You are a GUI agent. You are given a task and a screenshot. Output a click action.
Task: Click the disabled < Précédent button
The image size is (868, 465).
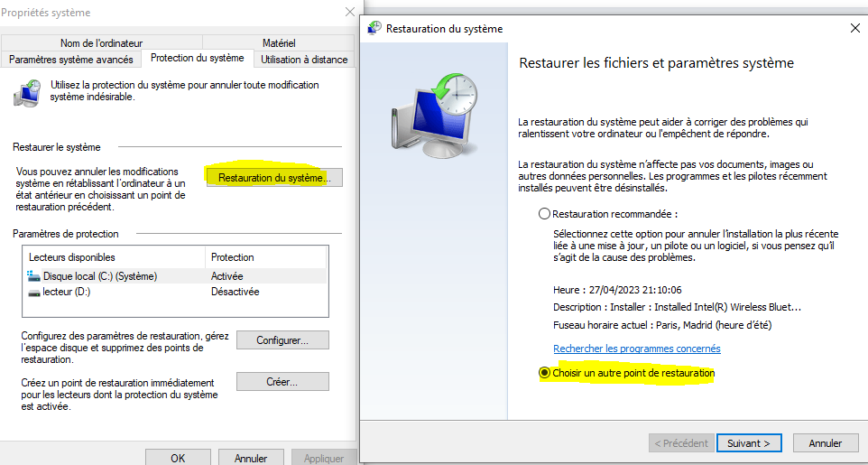pos(681,442)
